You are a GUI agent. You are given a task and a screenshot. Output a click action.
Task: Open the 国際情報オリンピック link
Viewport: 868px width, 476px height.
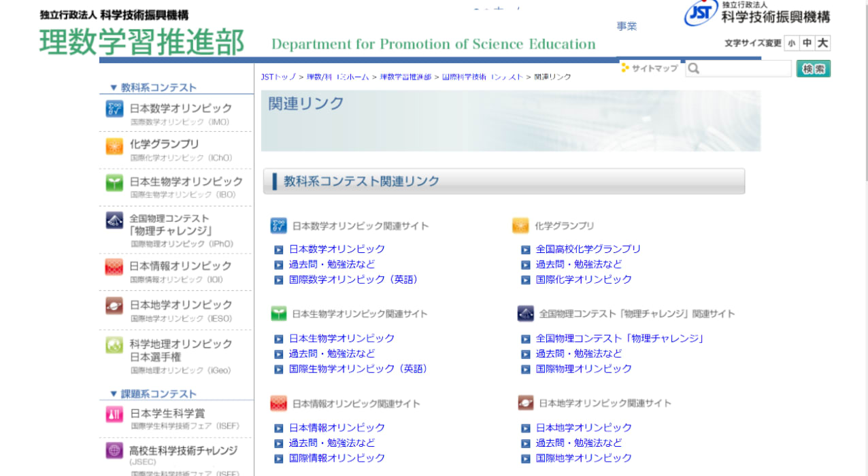click(x=337, y=458)
